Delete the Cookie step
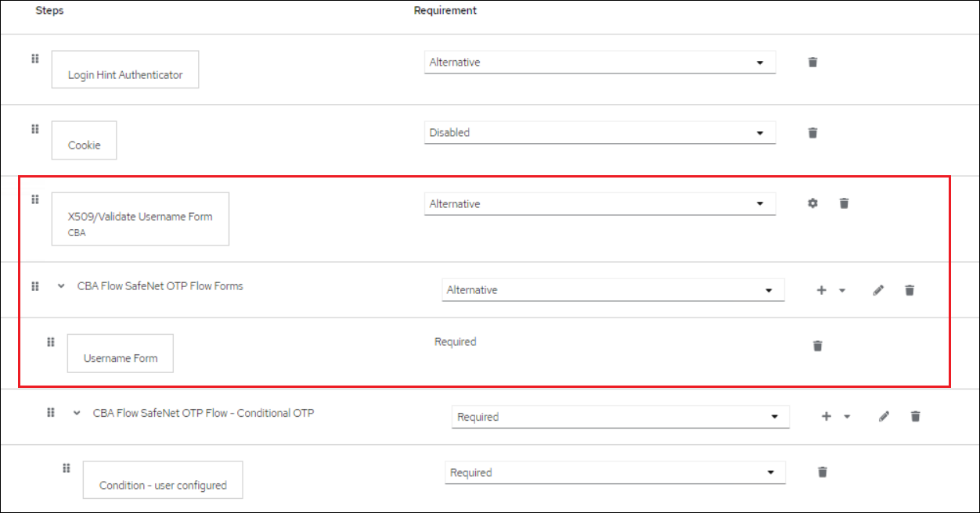The image size is (980, 513). point(812,133)
